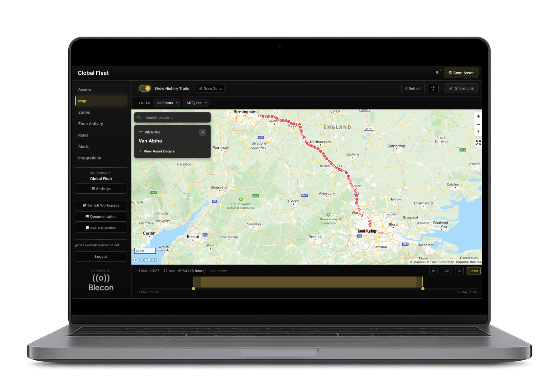Click the Scan Asset button
559x392 pixels.
click(x=461, y=73)
